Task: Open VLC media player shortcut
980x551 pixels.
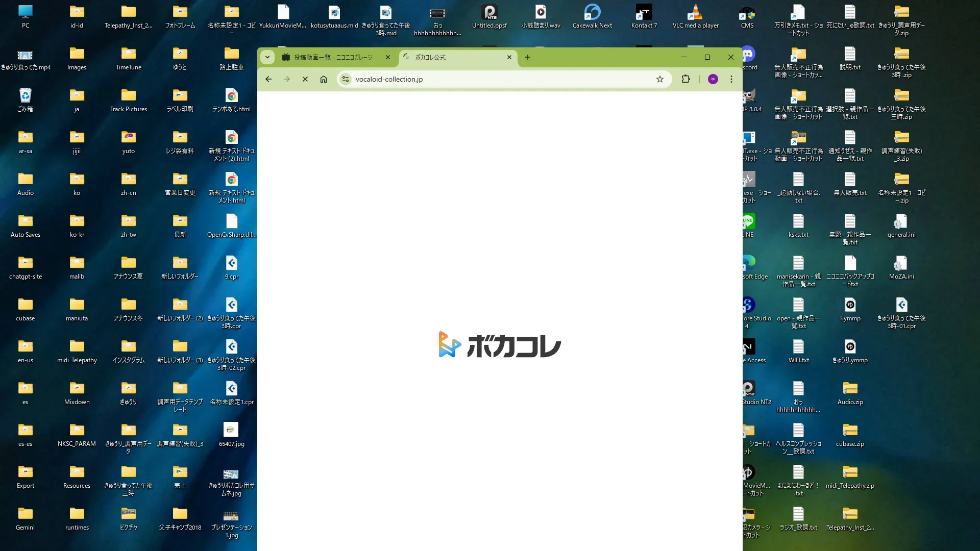Action: 695,15
